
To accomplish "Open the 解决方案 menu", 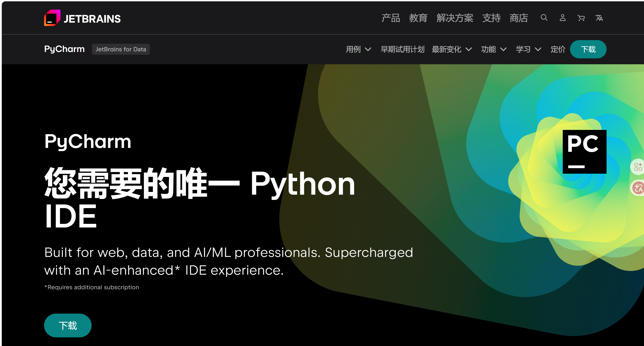I will pos(455,18).
